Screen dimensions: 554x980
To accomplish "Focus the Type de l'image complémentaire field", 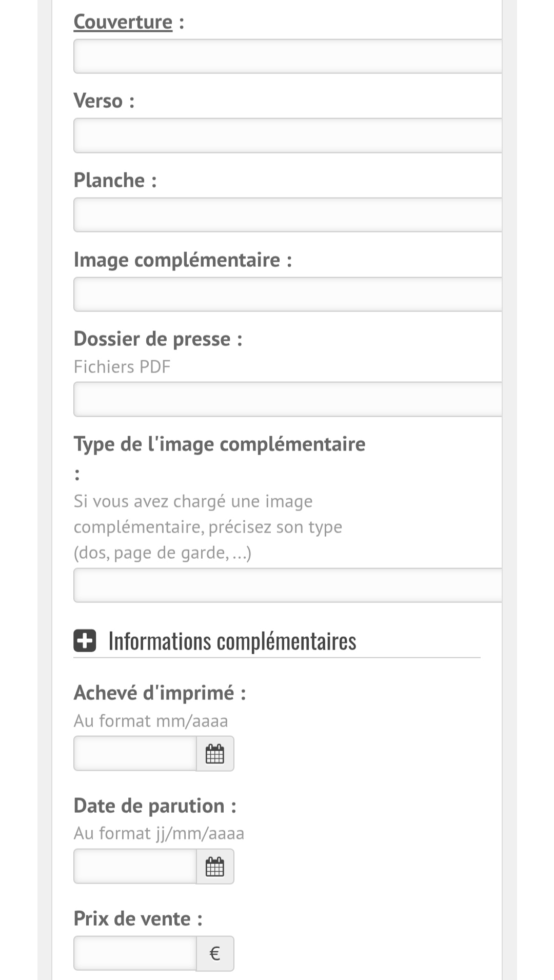I will (x=287, y=585).
